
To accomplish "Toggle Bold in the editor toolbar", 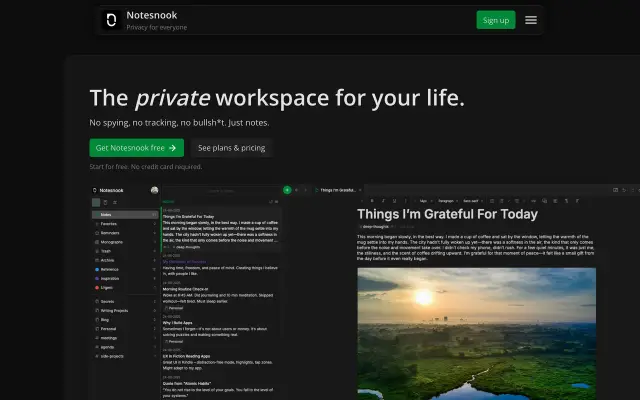I will 372,201.
